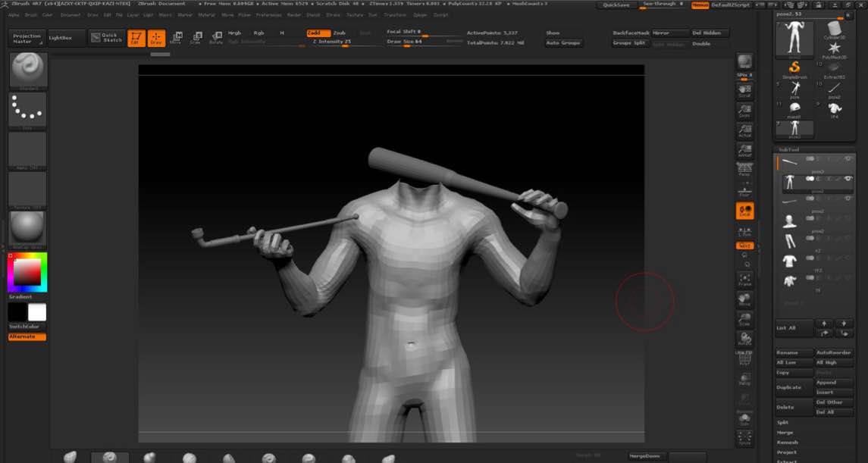Open Projection Master

[27, 38]
